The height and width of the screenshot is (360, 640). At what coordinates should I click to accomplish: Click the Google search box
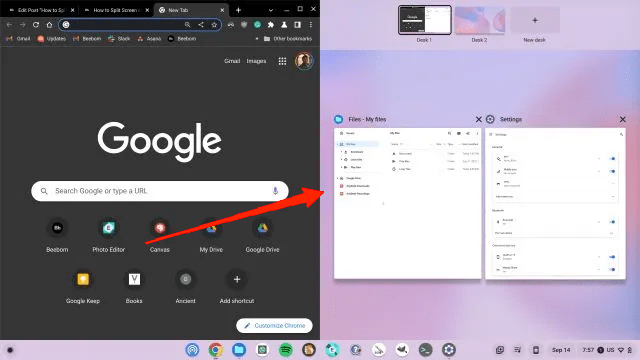tap(160, 191)
